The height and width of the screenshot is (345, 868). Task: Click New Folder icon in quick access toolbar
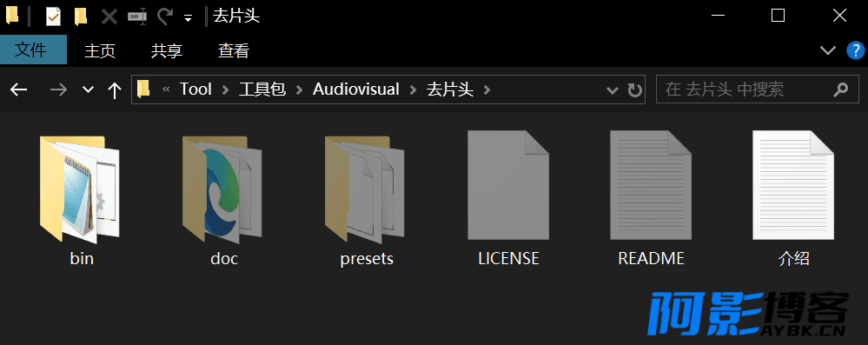(x=81, y=17)
